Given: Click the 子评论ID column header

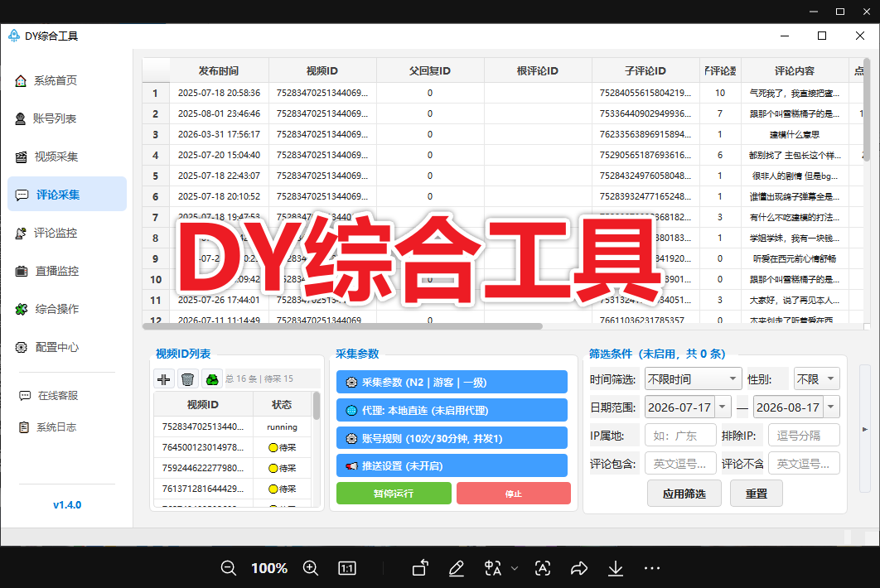Looking at the screenshot, I should [x=645, y=70].
